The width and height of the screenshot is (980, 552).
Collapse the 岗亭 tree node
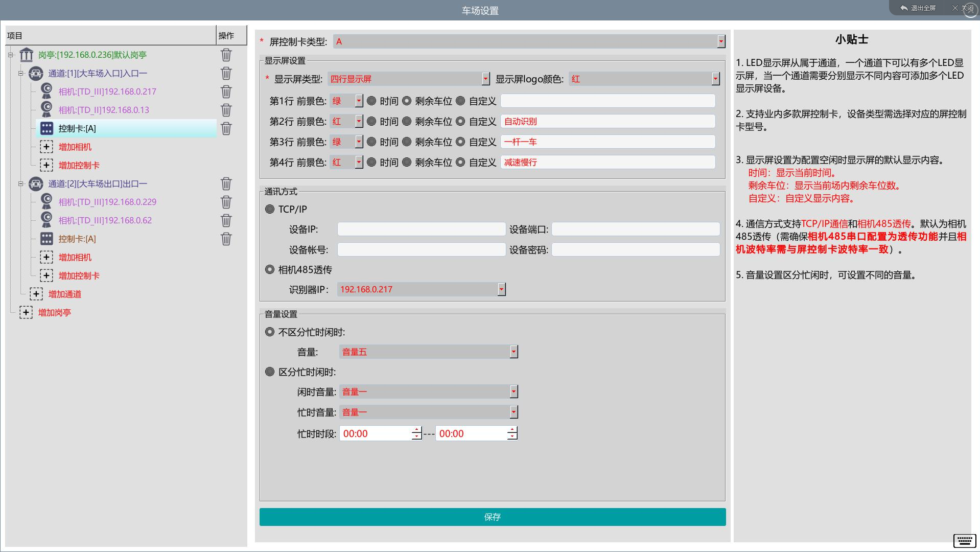click(10, 55)
